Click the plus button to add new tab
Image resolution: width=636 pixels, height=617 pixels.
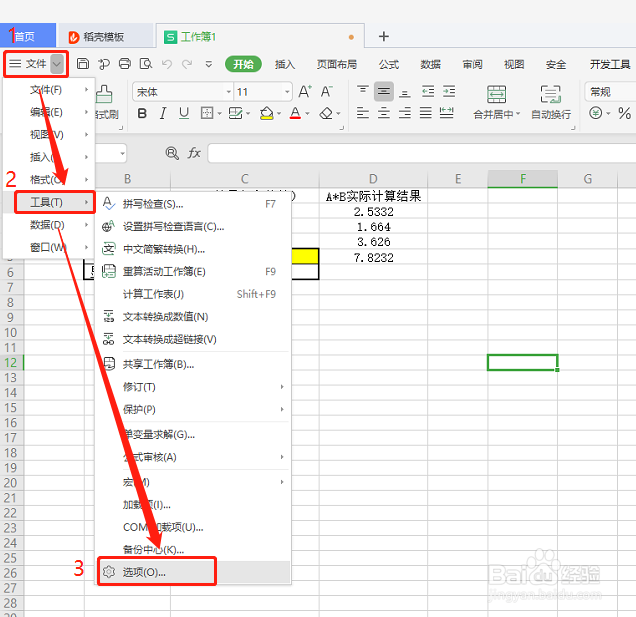(x=384, y=37)
